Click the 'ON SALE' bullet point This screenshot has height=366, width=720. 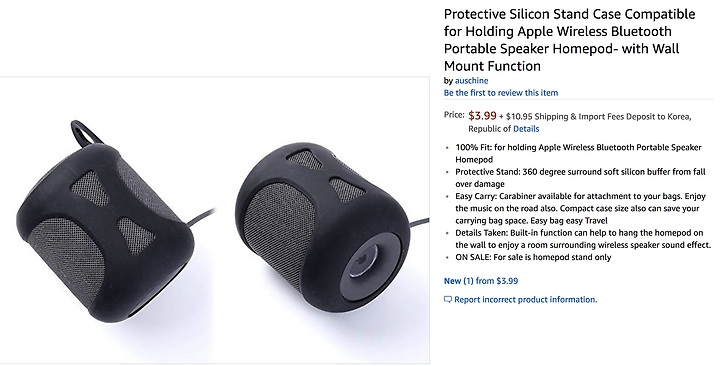pyautogui.click(x=533, y=257)
